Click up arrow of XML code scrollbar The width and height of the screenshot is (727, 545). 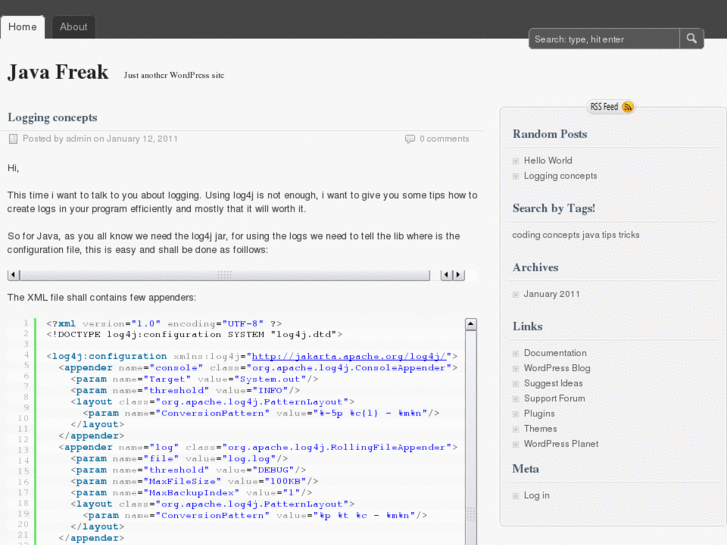coord(471,324)
